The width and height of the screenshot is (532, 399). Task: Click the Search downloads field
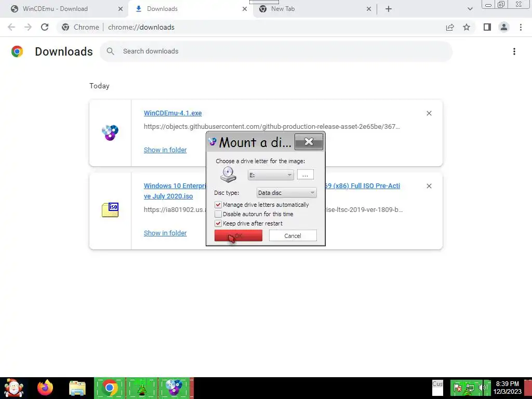(276, 51)
